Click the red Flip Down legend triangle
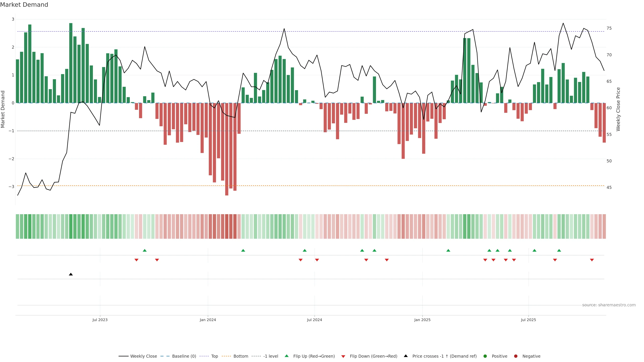 (343, 356)
